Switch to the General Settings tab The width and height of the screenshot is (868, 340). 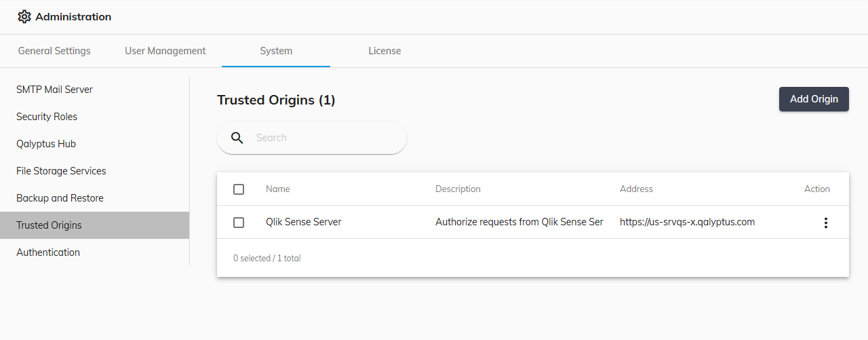tap(54, 51)
